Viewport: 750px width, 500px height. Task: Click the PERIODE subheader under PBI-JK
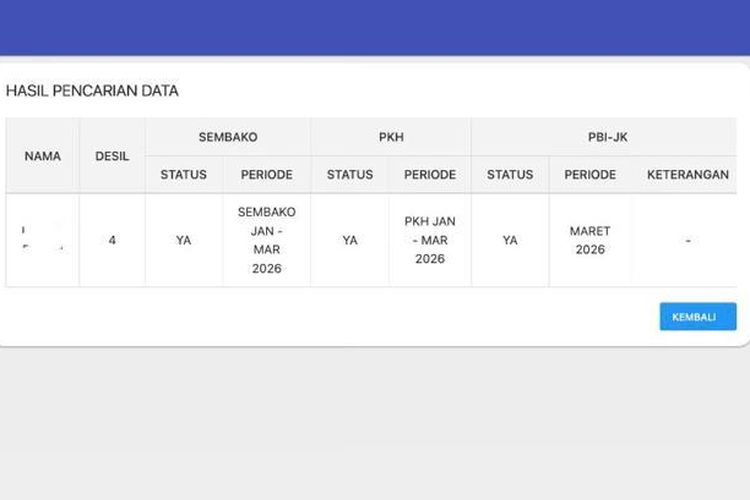[x=590, y=174]
